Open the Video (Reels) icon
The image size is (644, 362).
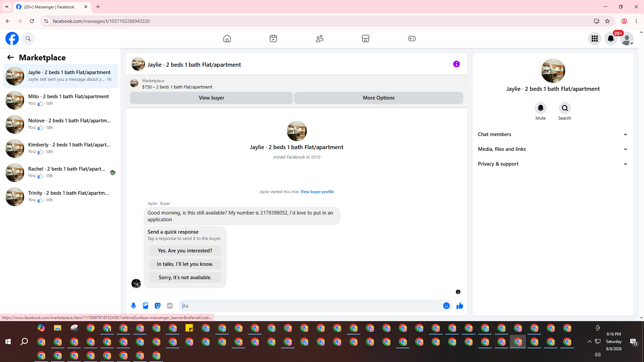click(273, 39)
